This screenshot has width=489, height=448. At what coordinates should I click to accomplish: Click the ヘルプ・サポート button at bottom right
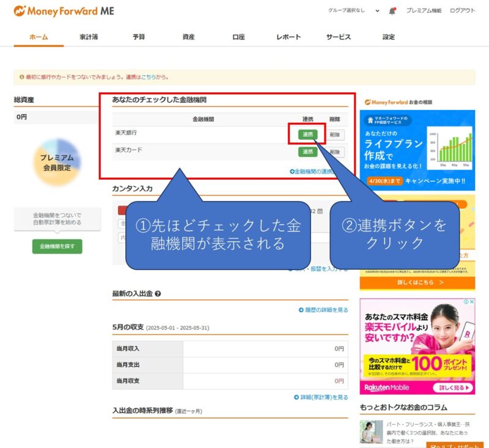coord(455,445)
